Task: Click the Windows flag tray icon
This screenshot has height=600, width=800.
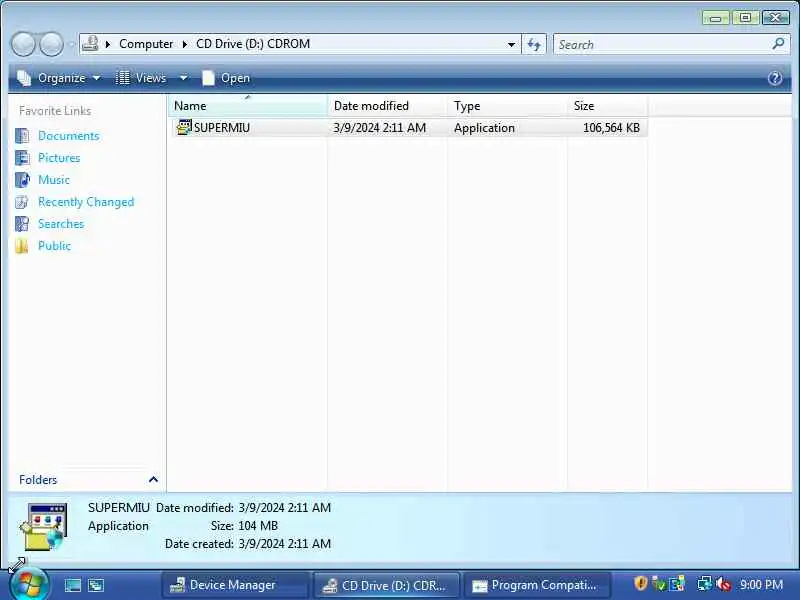Action: [677, 584]
